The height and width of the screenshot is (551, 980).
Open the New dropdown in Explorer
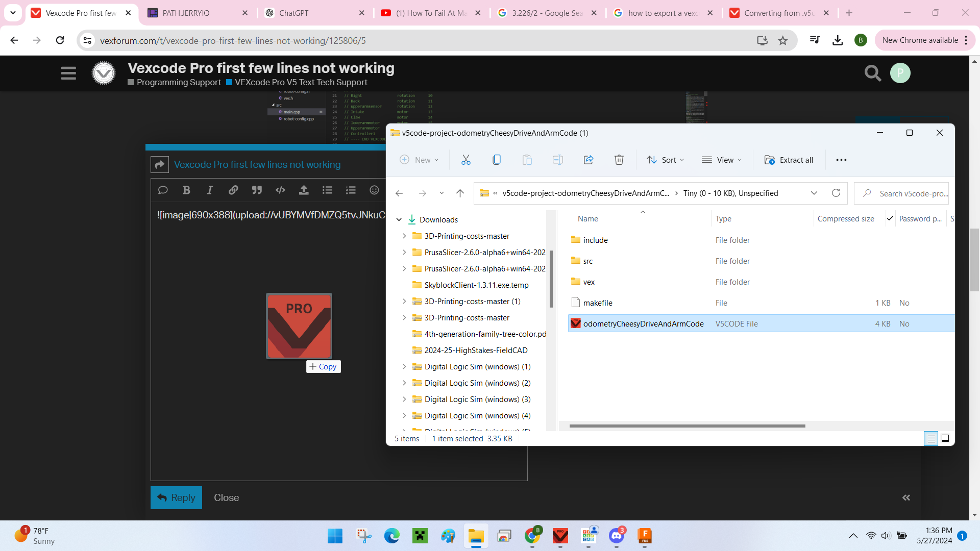point(419,160)
